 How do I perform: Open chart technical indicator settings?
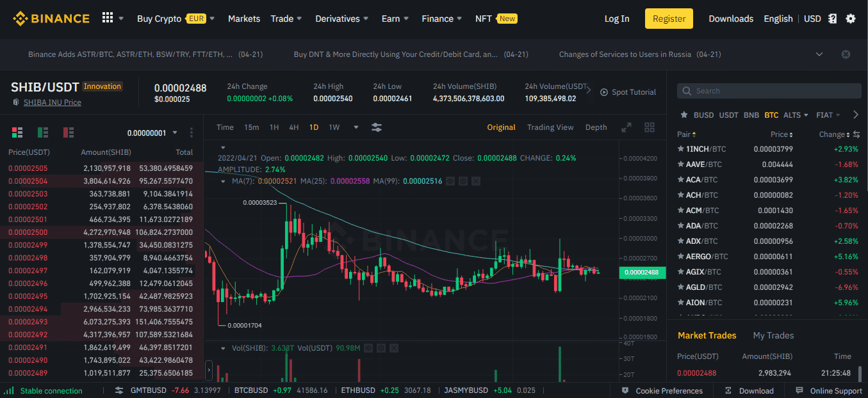377,127
